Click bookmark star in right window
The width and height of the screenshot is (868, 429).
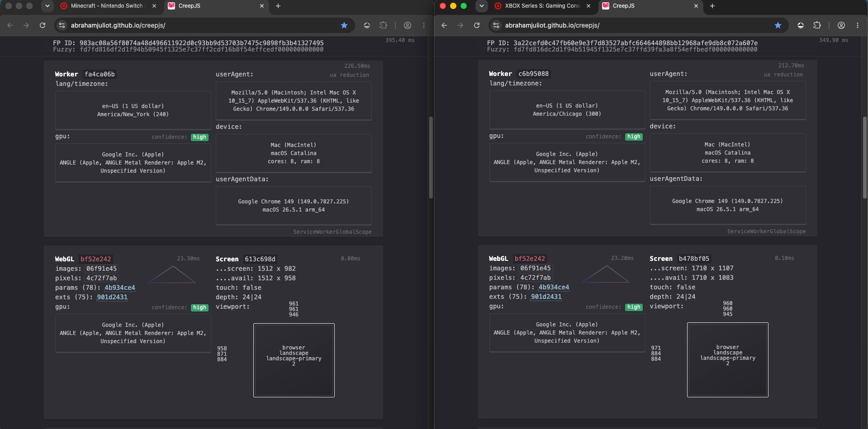[778, 25]
